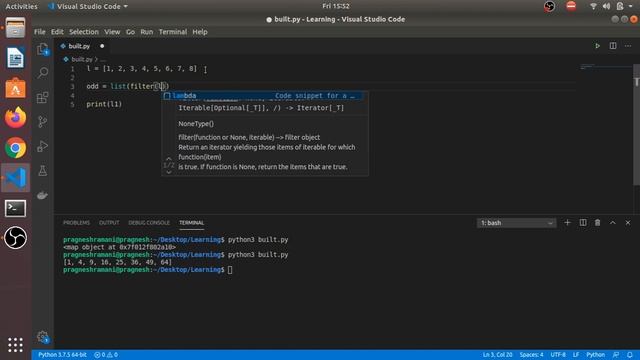The width and height of the screenshot is (640, 360).
Task: Run the Python file with the play icon
Action: (597, 46)
